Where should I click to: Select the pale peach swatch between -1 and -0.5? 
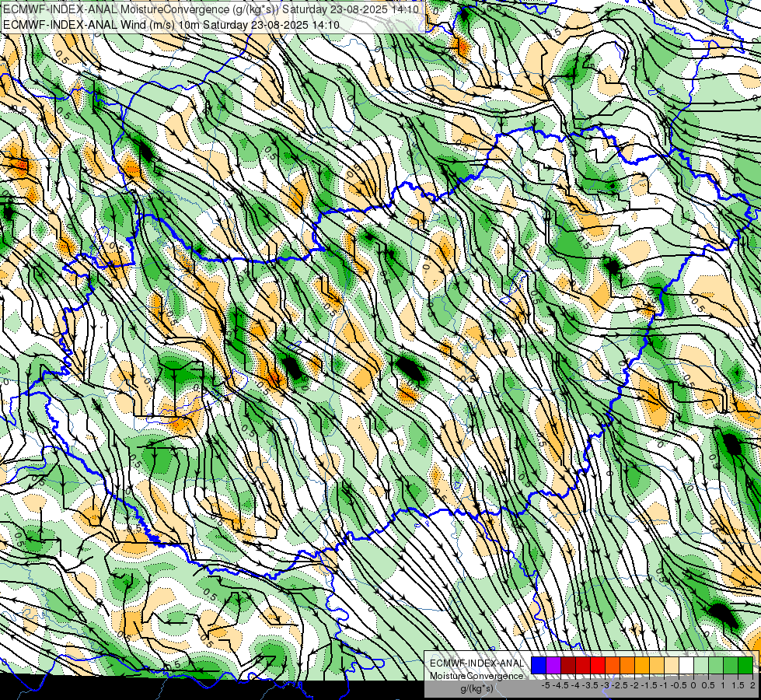click(672, 665)
